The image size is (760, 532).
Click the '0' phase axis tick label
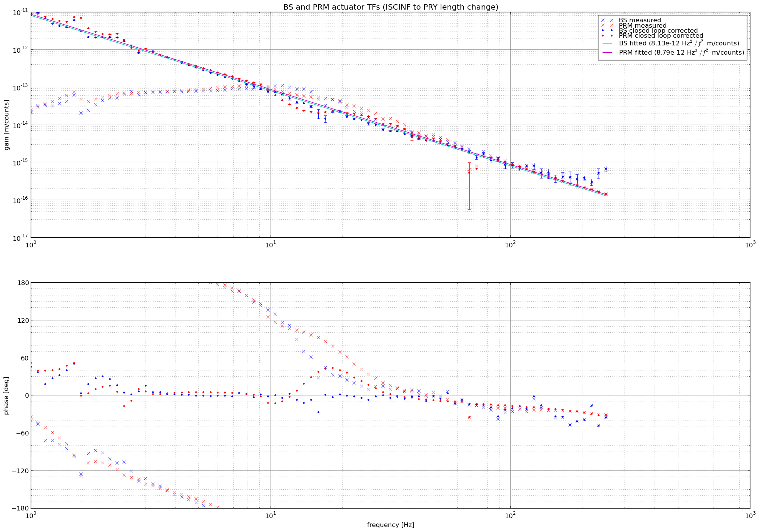27,395
